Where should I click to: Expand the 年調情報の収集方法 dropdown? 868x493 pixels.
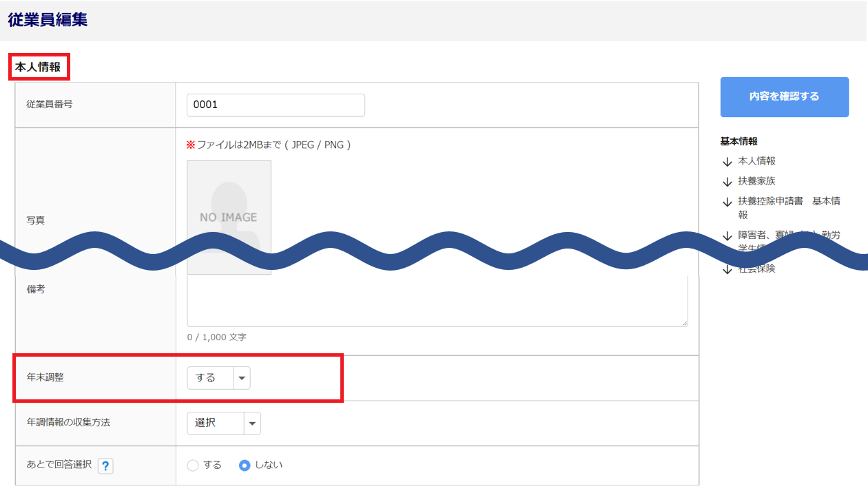pos(224,423)
